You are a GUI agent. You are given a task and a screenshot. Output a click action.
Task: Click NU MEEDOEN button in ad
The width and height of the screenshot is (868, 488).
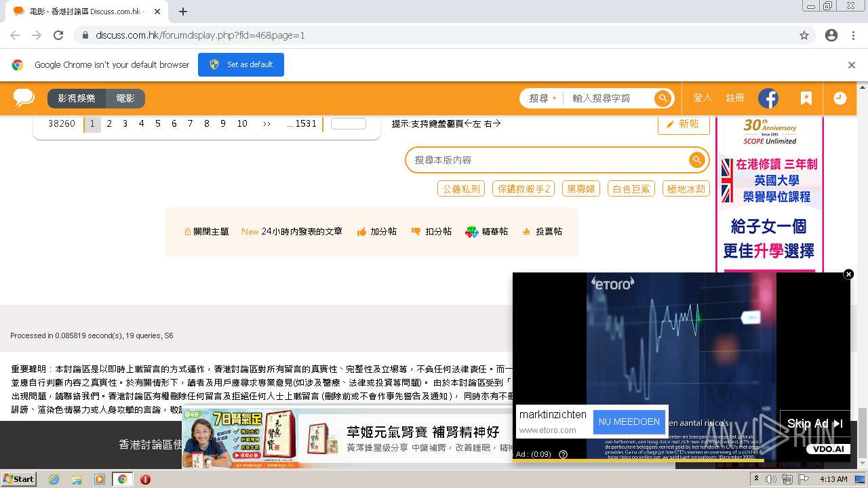point(629,422)
